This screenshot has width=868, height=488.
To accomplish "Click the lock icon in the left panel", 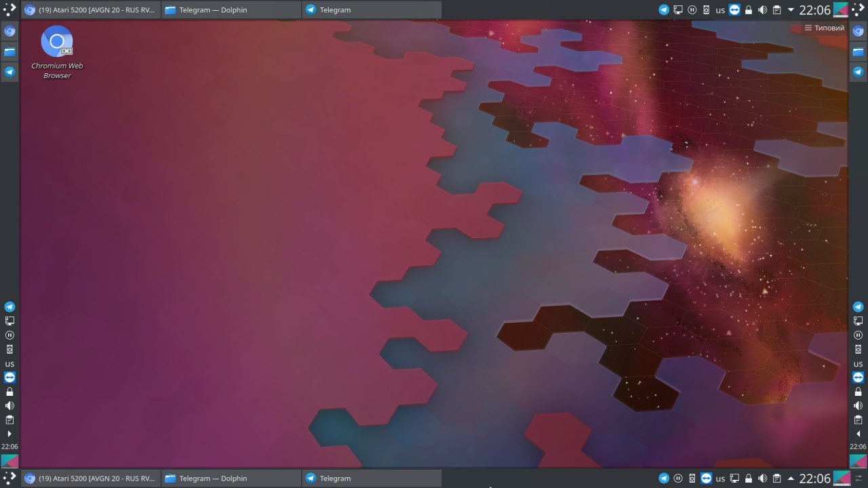I will 9,392.
